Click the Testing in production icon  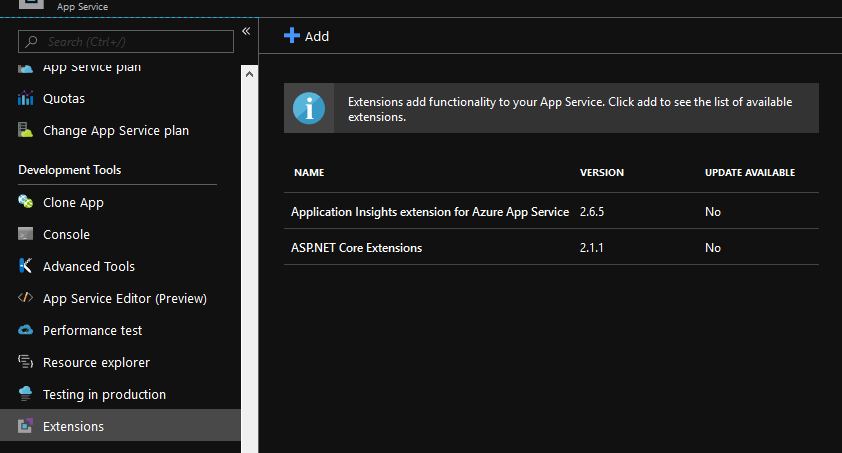25,393
